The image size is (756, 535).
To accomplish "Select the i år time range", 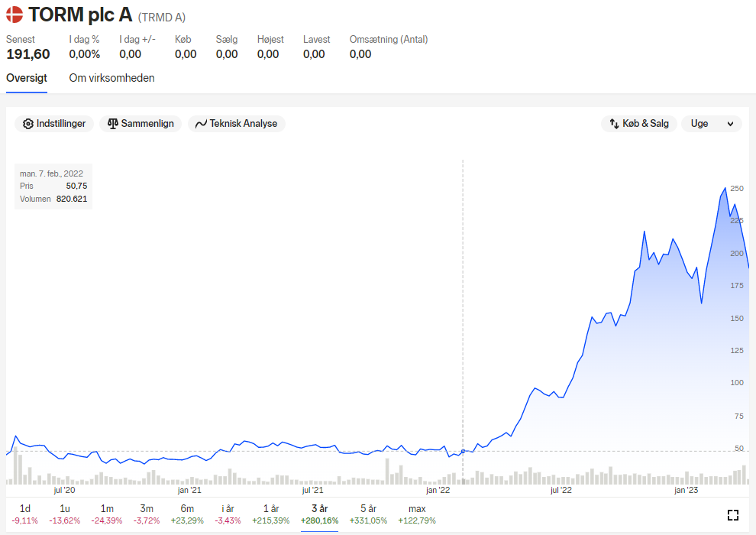I will point(228,514).
